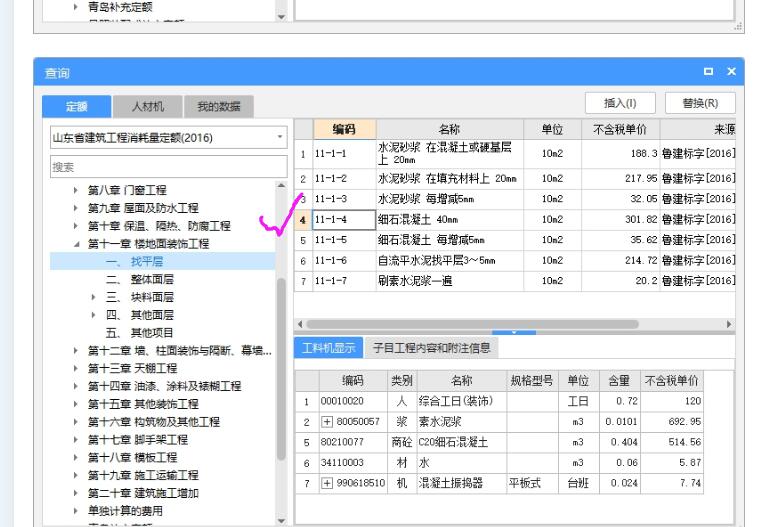Select 四、其他面层 tree label
The image size is (780, 527).
(x=140, y=315)
